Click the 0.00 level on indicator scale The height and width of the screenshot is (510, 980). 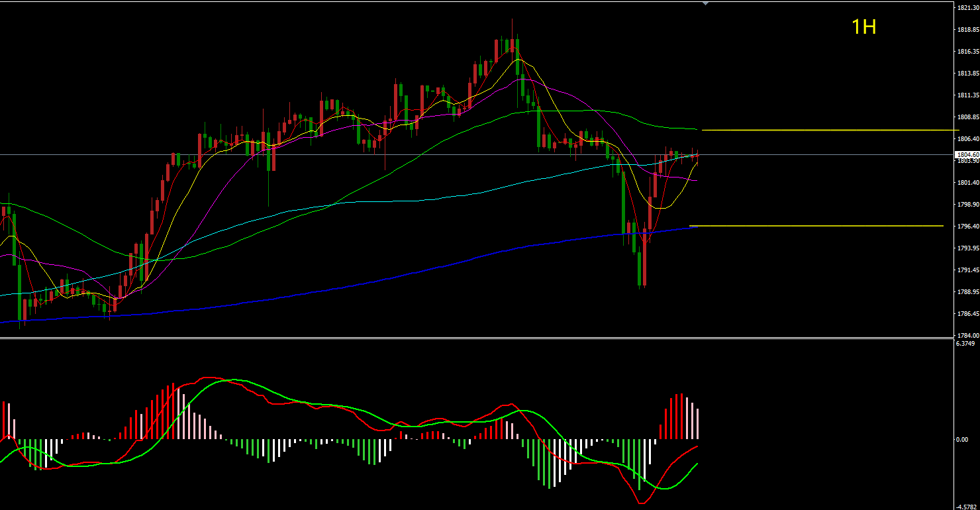pos(961,440)
